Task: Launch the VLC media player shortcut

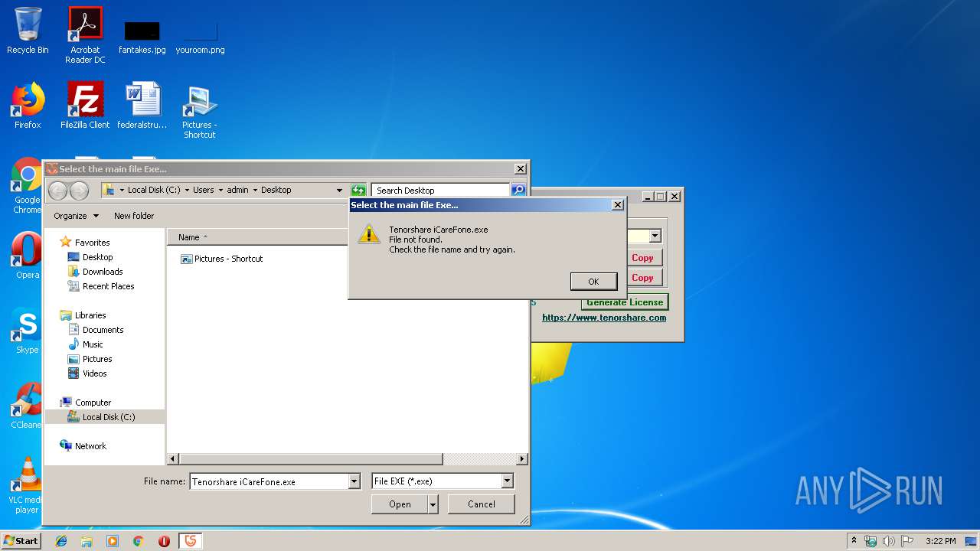Action: pyautogui.click(x=27, y=485)
